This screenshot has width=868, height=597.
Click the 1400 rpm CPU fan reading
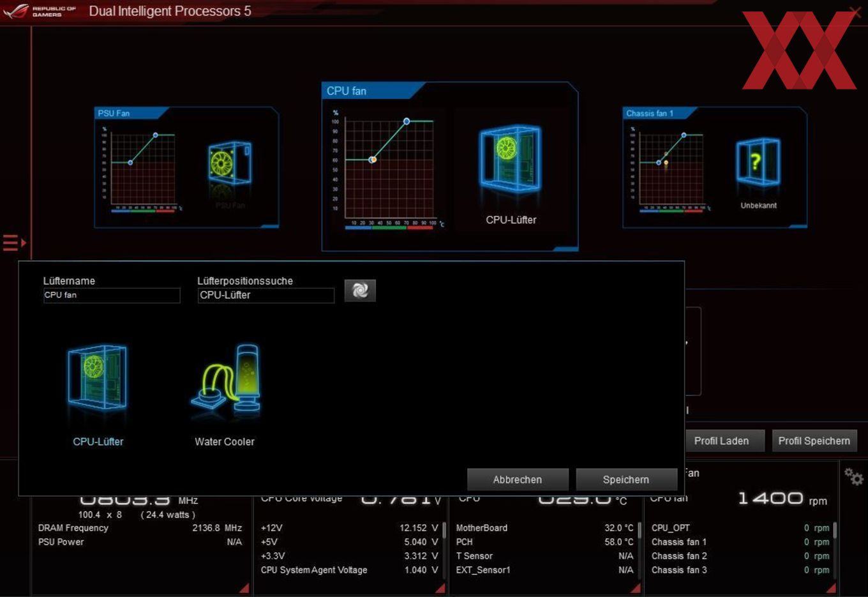click(x=782, y=499)
